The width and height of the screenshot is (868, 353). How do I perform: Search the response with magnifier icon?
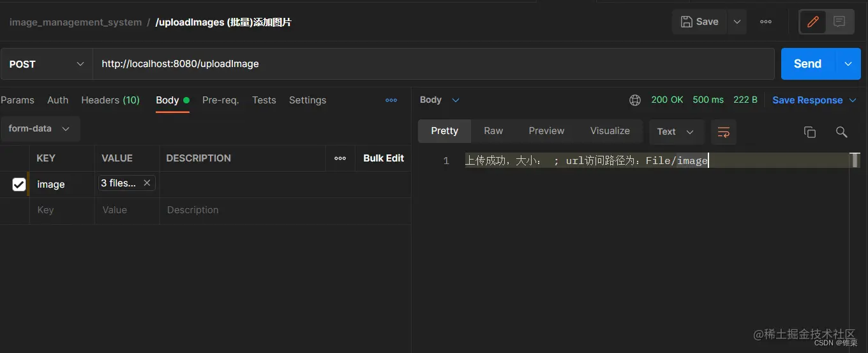pyautogui.click(x=841, y=132)
